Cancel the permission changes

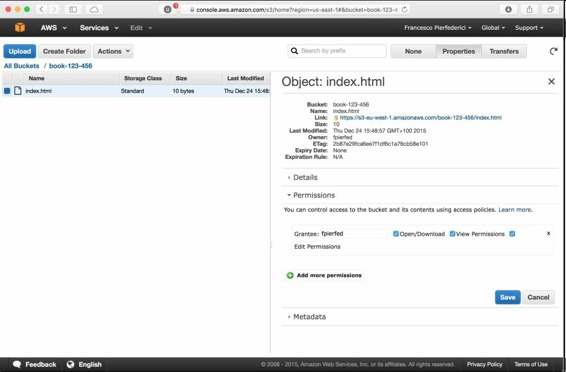(538, 297)
